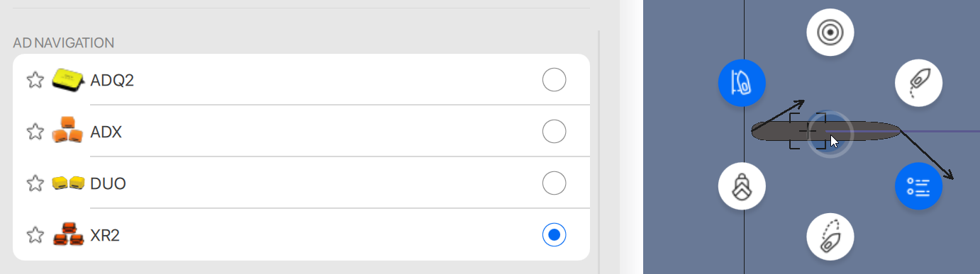
Task: Mark DUO as favorite with the star
Action: tap(35, 183)
